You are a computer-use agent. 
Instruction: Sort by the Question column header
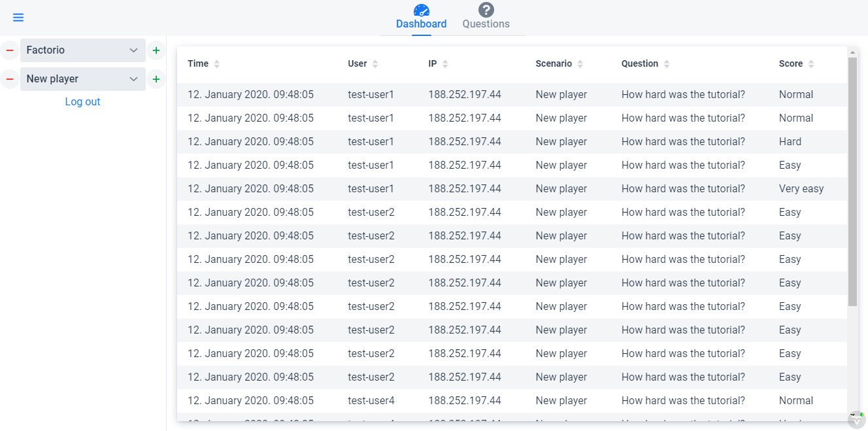click(640, 64)
